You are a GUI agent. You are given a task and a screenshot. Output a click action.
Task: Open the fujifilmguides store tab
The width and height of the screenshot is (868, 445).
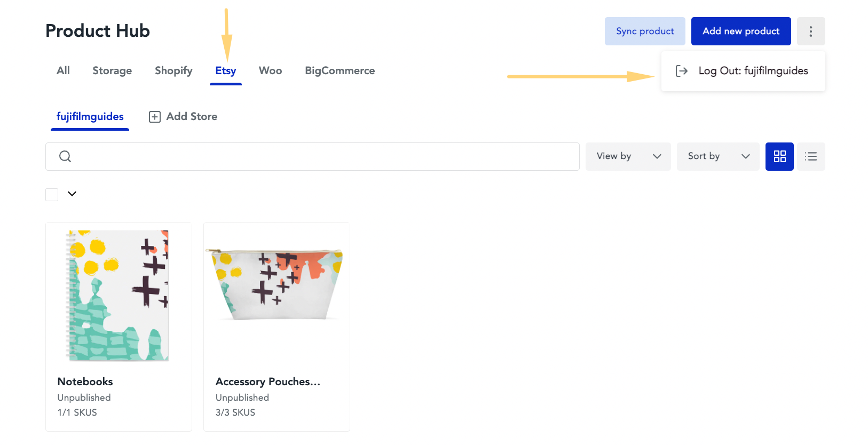click(90, 116)
